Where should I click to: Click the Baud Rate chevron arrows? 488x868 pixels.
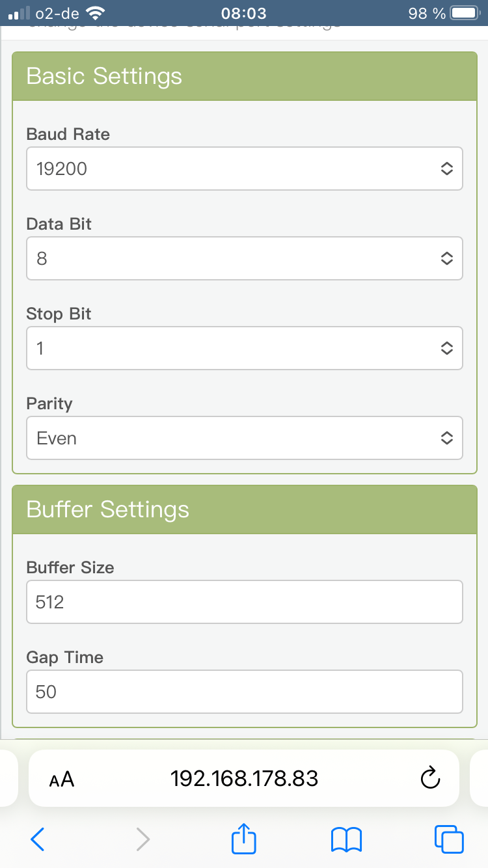coord(446,169)
